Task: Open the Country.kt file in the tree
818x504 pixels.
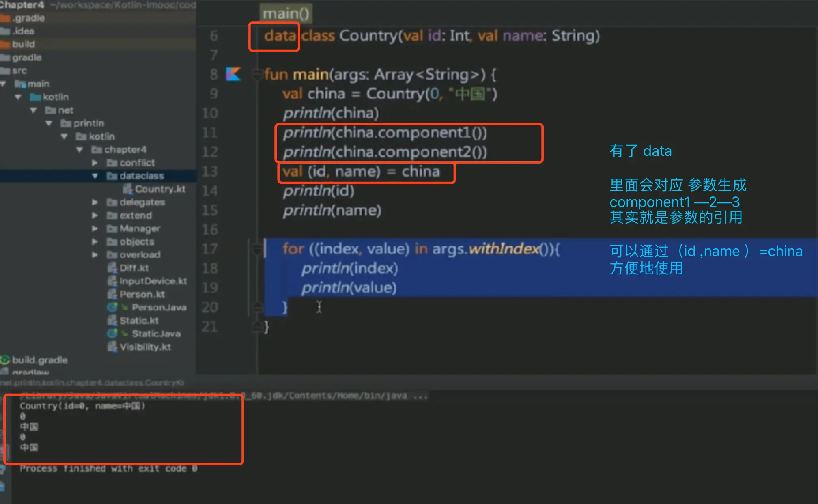Action: pos(159,189)
